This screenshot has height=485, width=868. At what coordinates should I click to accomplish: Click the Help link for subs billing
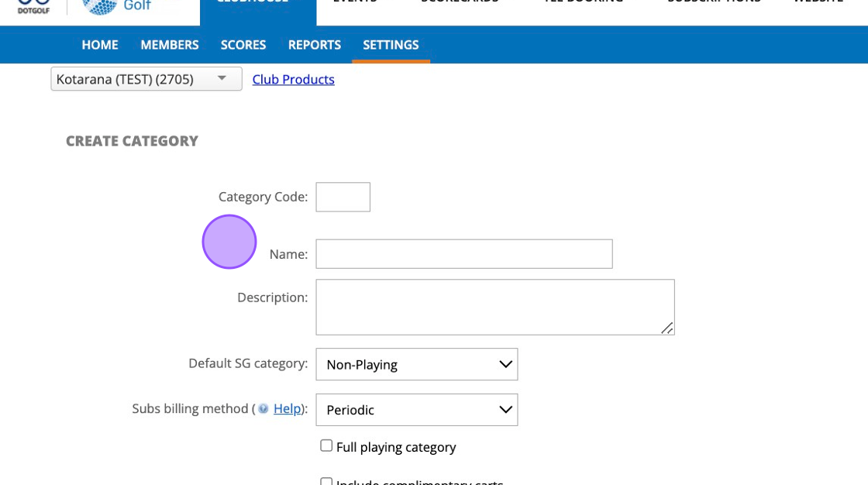287,408
